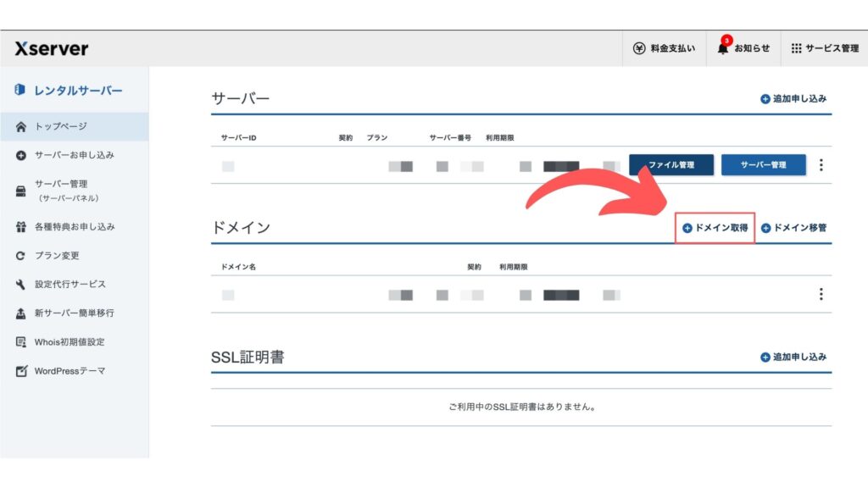Click the blue サーバー管理 button
Screen dimensions: 868x488
click(764, 165)
